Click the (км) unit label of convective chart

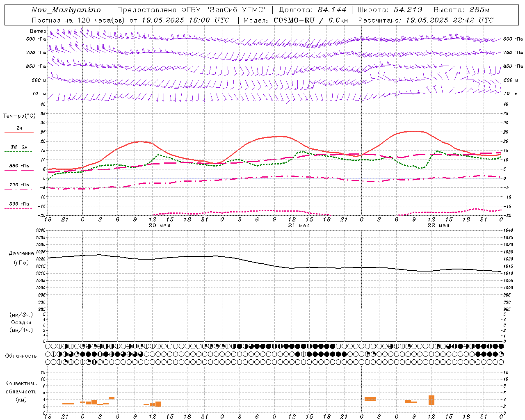pos(21,399)
